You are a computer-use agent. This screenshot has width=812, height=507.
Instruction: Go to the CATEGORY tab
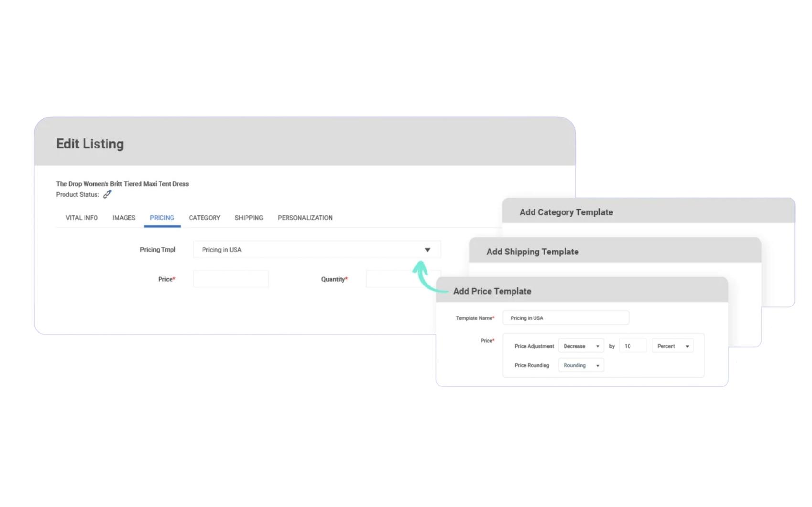(204, 218)
